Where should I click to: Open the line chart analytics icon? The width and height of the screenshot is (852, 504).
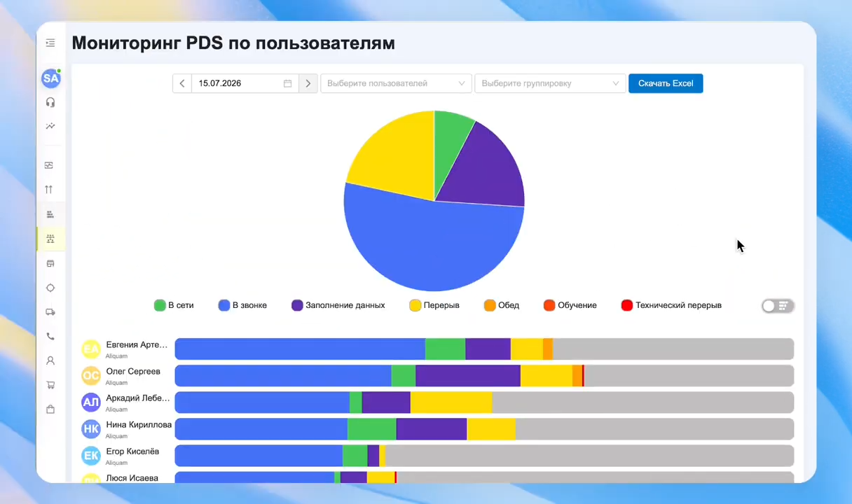pyautogui.click(x=50, y=127)
